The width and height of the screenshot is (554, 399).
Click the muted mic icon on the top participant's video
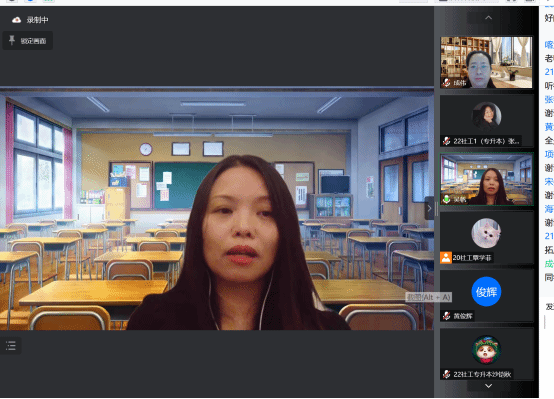[447, 83]
